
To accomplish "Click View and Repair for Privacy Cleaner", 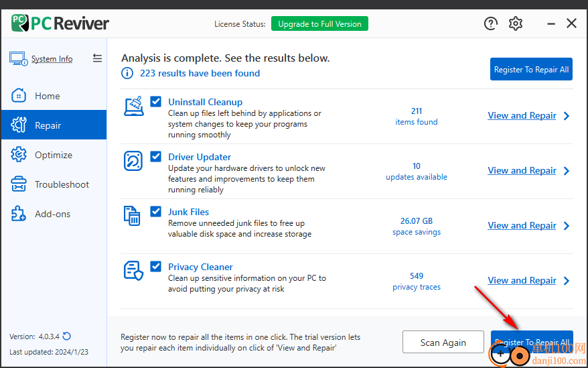I will click(x=522, y=280).
